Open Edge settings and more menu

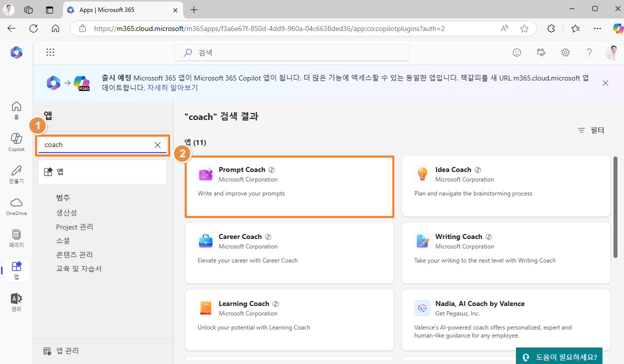pyautogui.click(x=597, y=28)
